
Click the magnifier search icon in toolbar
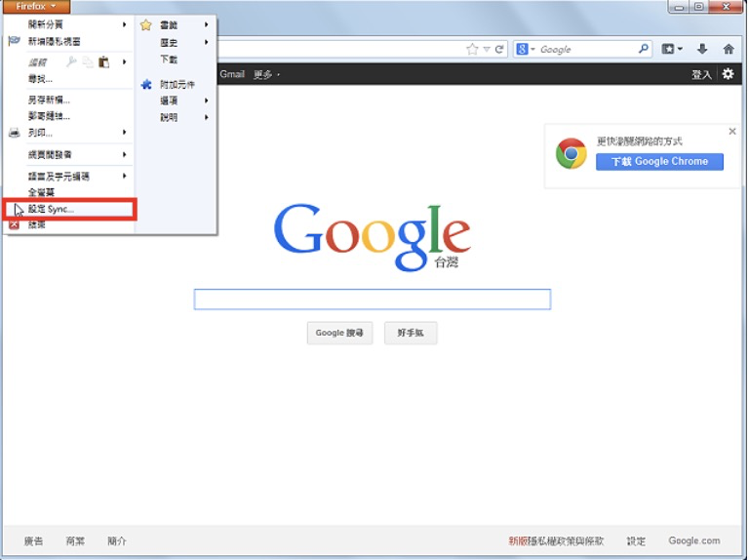point(644,48)
